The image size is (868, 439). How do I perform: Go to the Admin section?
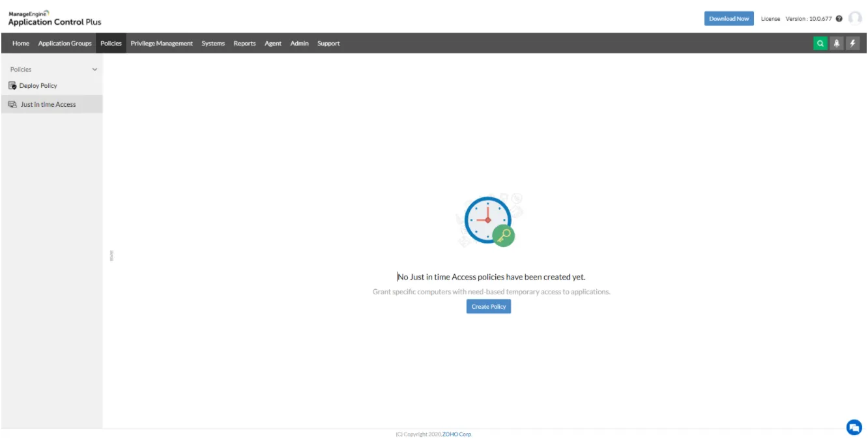click(x=299, y=43)
